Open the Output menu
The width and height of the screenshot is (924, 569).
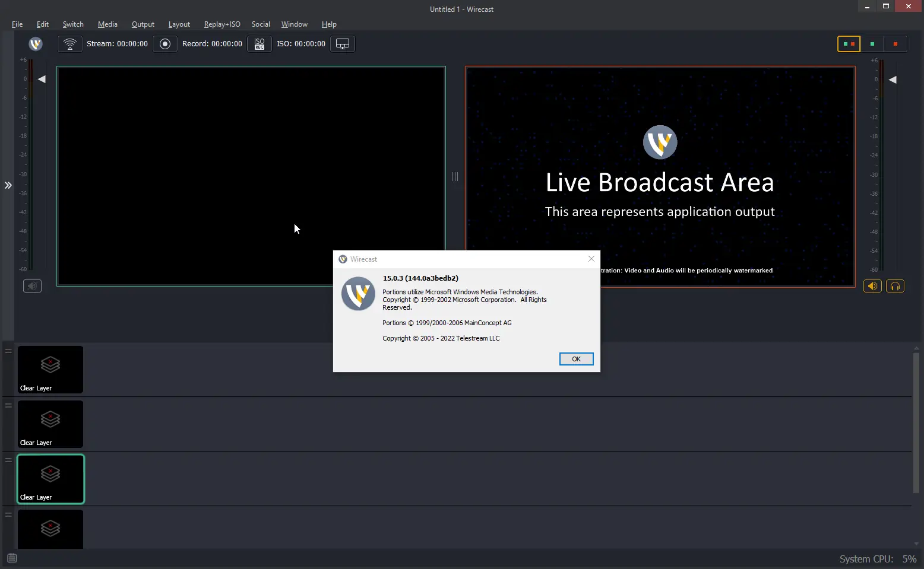click(143, 24)
